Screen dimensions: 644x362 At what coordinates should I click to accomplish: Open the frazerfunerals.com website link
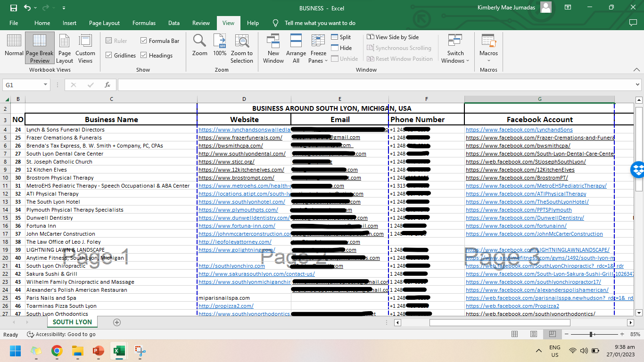point(240,138)
